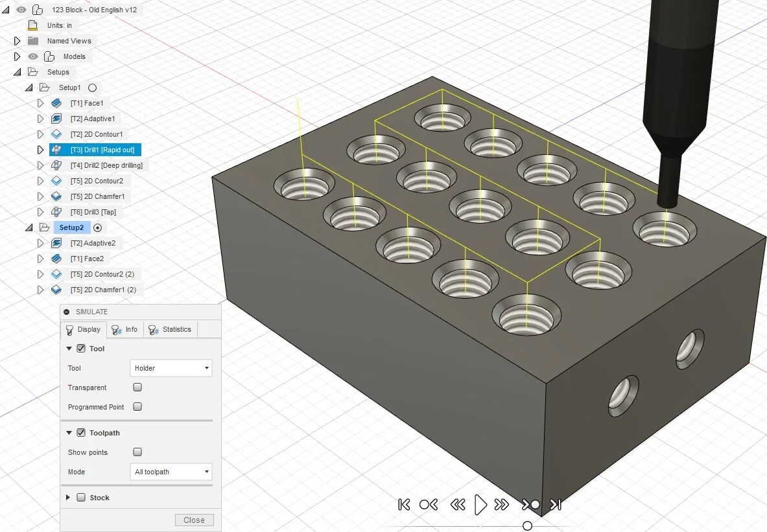Expand the Stock section triangle

pos(69,497)
